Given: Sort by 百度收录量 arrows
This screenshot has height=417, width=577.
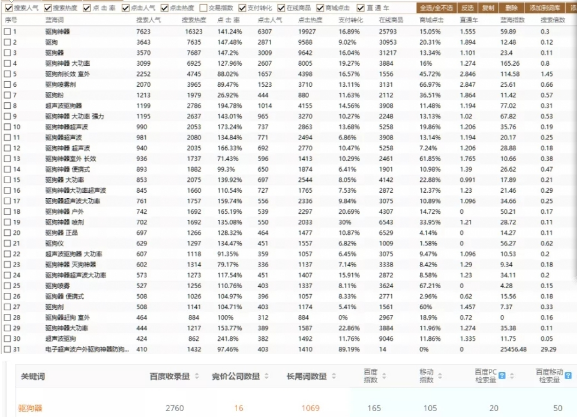Looking at the screenshot, I should (x=197, y=376).
